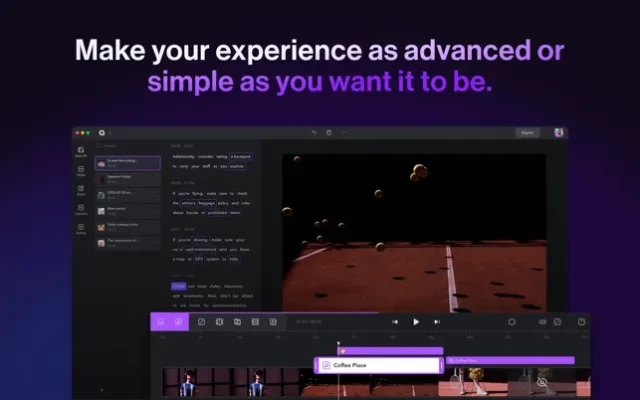Click the Export button
Viewport: 640px width, 400px height.
526,132
